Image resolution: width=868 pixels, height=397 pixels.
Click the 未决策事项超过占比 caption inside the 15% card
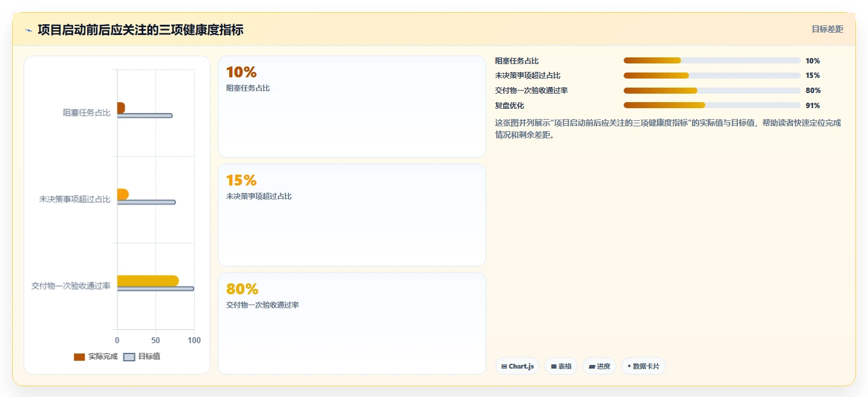(x=259, y=196)
